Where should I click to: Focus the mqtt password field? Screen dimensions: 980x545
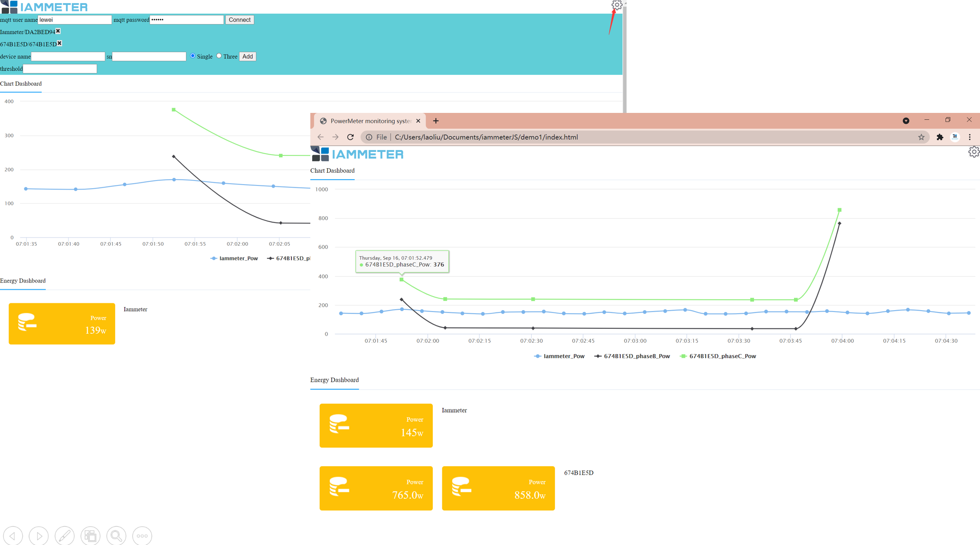[187, 19]
